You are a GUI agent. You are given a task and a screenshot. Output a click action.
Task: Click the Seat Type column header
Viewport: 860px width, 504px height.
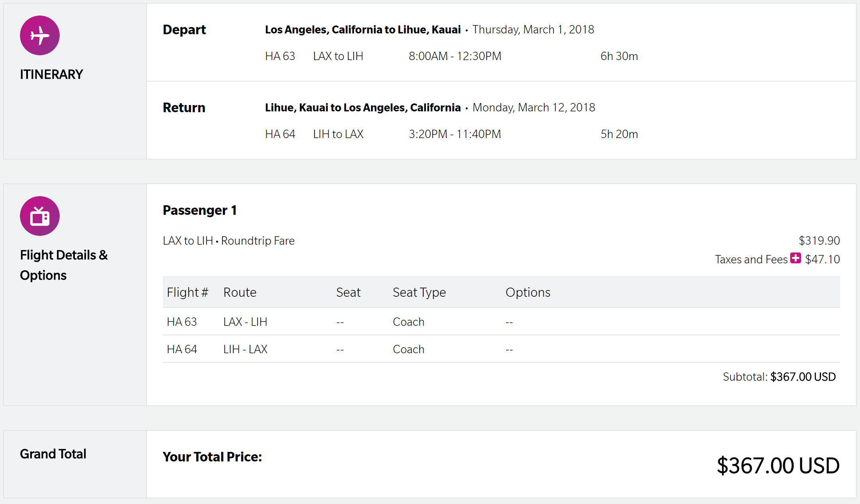click(419, 292)
